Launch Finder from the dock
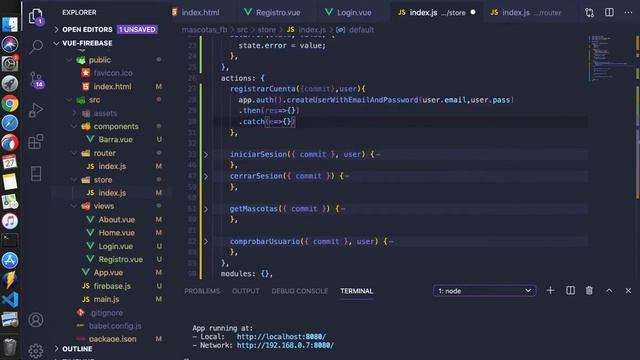 click(10, 24)
